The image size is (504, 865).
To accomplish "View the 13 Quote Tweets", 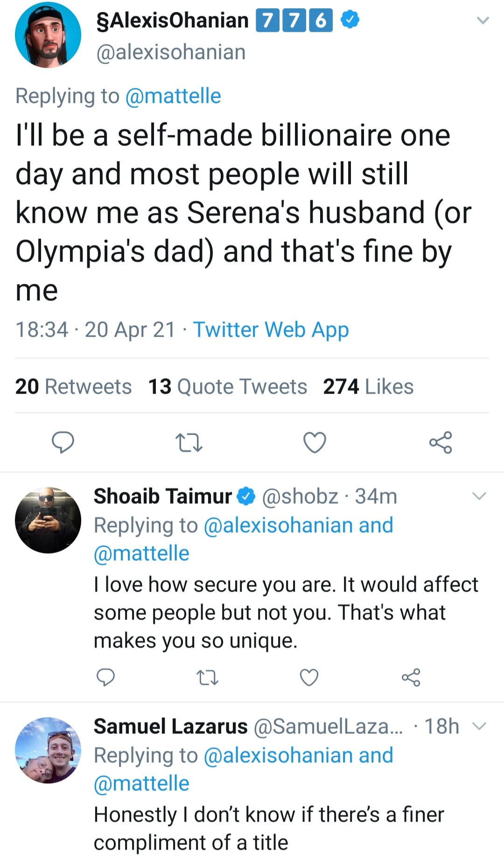I will (227, 387).
